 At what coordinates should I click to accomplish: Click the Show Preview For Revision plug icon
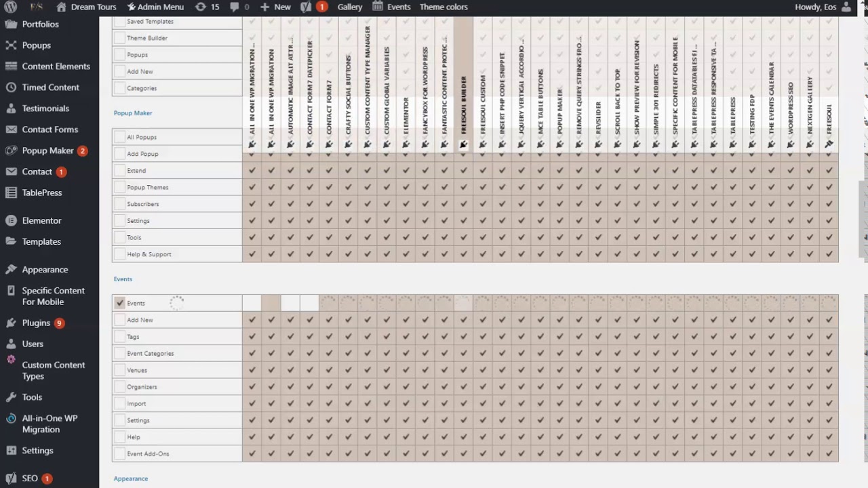(637, 144)
